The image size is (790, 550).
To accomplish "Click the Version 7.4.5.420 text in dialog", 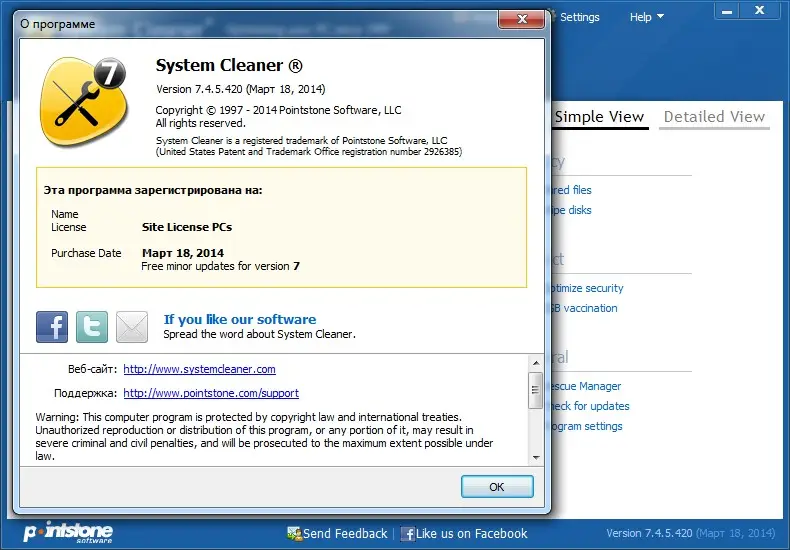I will click(240, 89).
